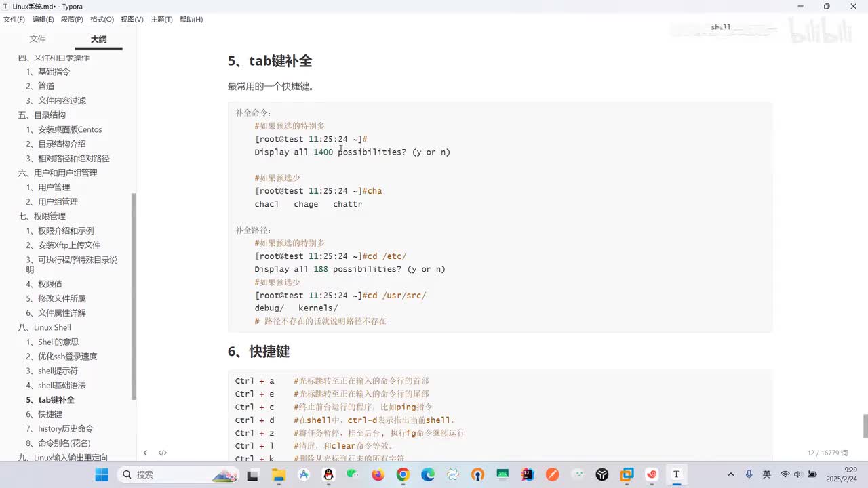The image size is (868, 488).
Task: Jump to outline item 1、基础指令
Action: [x=48, y=72]
